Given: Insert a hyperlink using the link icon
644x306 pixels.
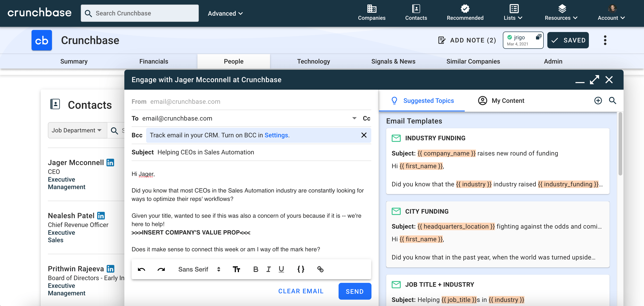Looking at the screenshot, I should click(320, 269).
